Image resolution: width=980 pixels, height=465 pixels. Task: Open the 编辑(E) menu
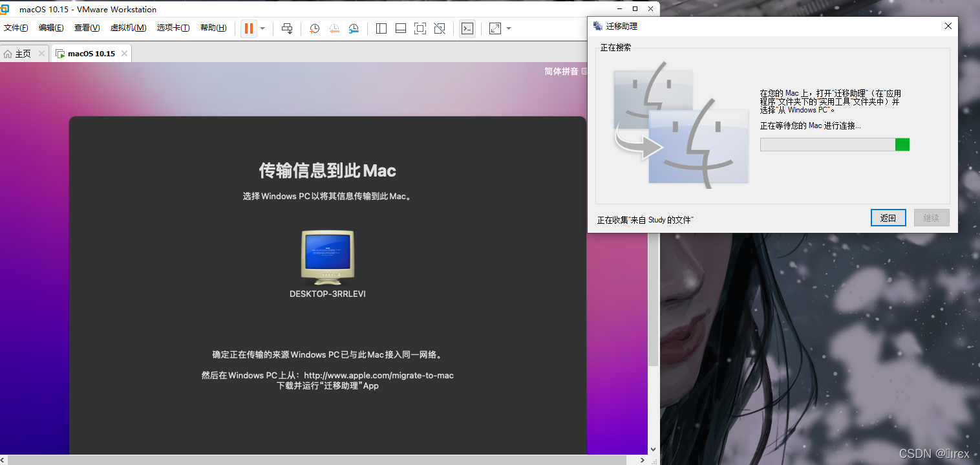51,28
